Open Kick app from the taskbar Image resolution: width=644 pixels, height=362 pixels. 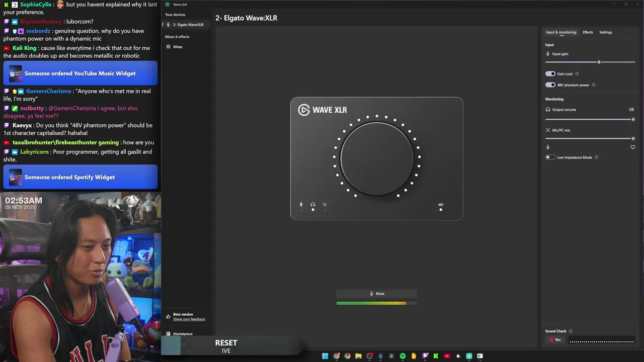[436, 356]
